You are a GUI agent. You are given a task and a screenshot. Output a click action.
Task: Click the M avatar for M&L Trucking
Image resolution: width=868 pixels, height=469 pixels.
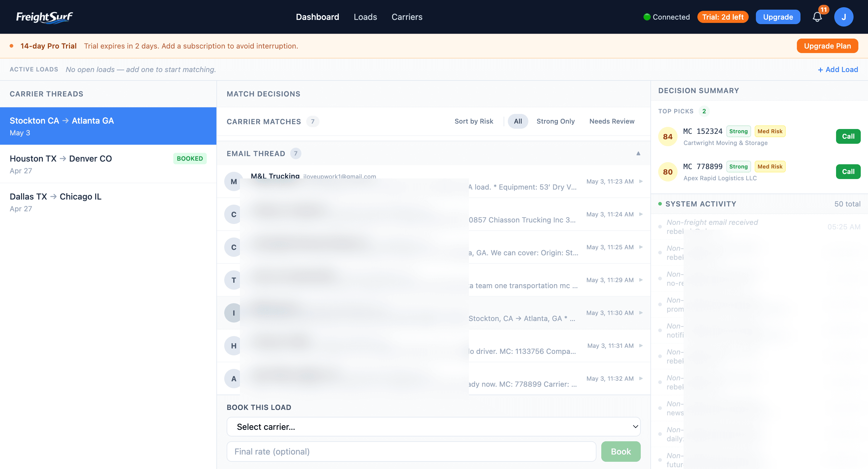point(234,182)
